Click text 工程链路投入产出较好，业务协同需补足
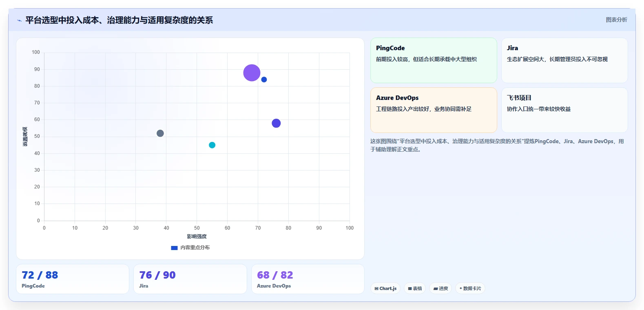This screenshot has width=644, height=310. click(424, 109)
